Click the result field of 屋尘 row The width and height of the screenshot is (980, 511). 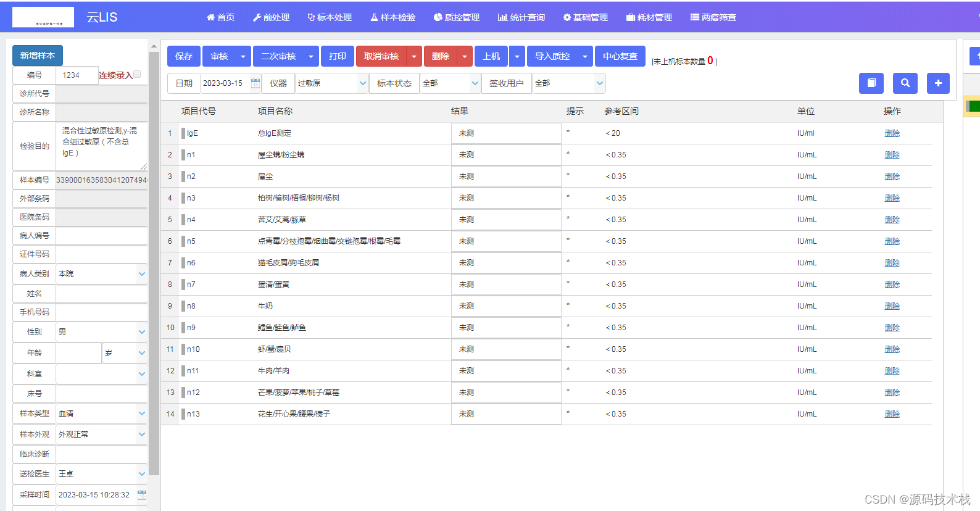pyautogui.click(x=506, y=177)
